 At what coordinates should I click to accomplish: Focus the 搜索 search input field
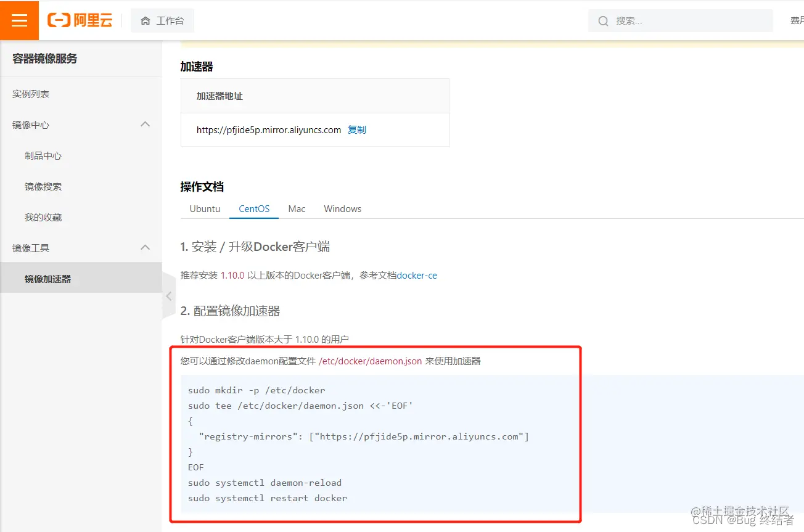click(x=681, y=20)
